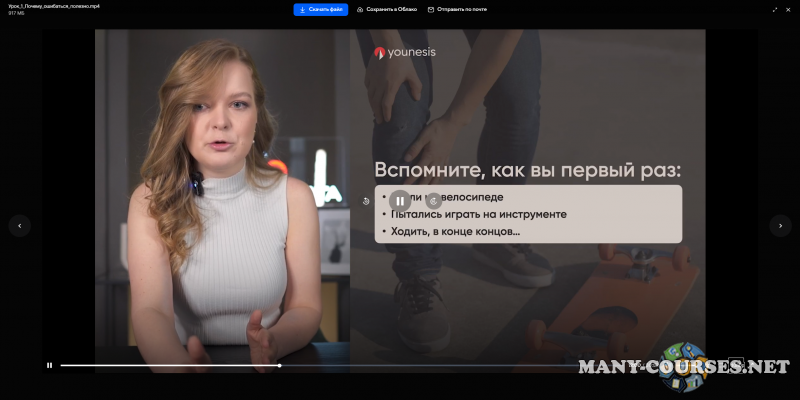The width and height of the screenshot is (800, 400).
Task: Skip forward using the icon right of pause
Action: point(433,200)
